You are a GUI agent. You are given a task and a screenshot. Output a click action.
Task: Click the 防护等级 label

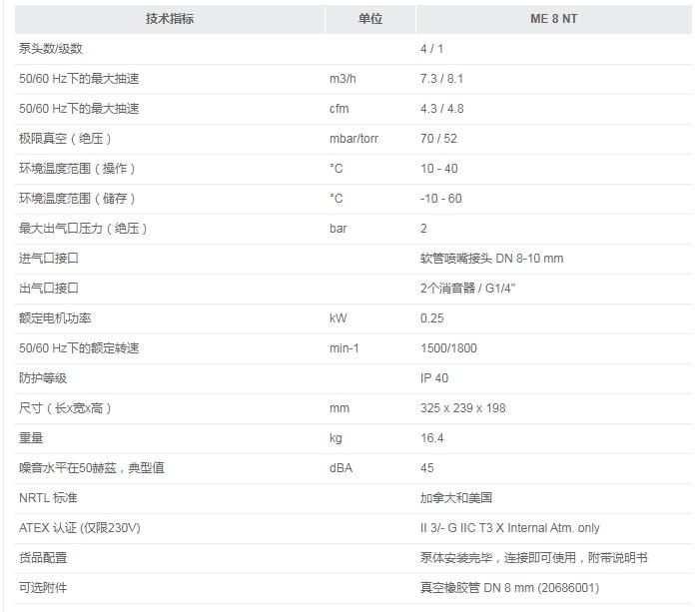pyautogui.click(x=43, y=378)
